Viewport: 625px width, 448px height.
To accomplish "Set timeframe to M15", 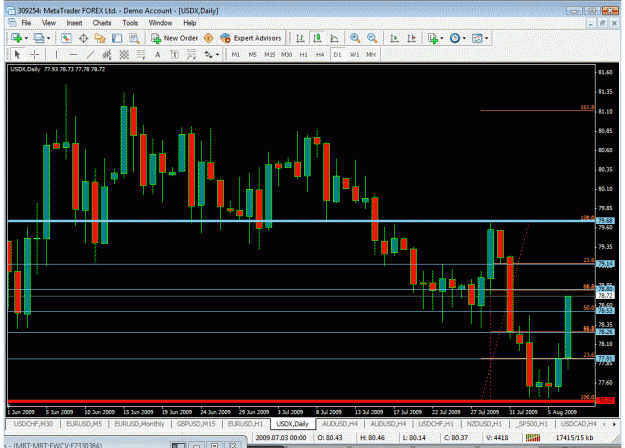I will (270, 55).
